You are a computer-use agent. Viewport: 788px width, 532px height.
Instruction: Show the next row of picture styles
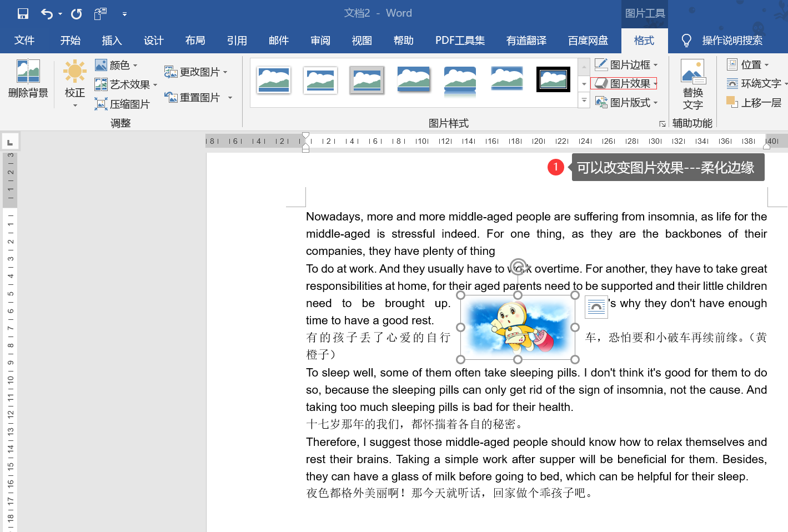(584, 84)
